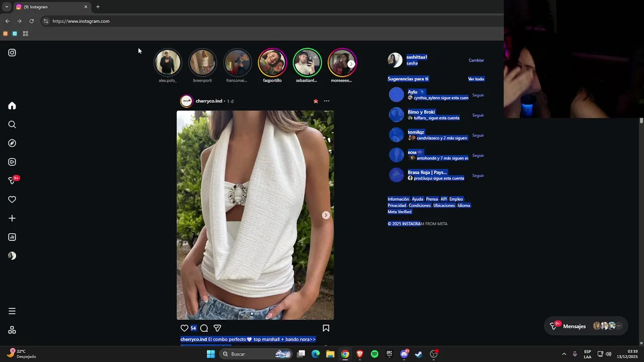The image size is (644, 362).
Task: Click Cambiar to switch accounts
Action: [x=476, y=60]
